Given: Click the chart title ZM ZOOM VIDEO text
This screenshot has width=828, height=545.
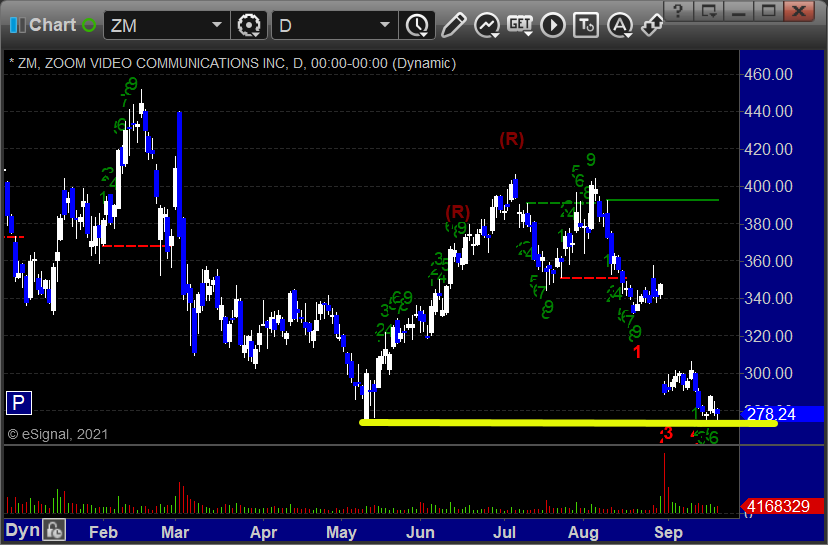Looking at the screenshot, I should (x=232, y=63).
